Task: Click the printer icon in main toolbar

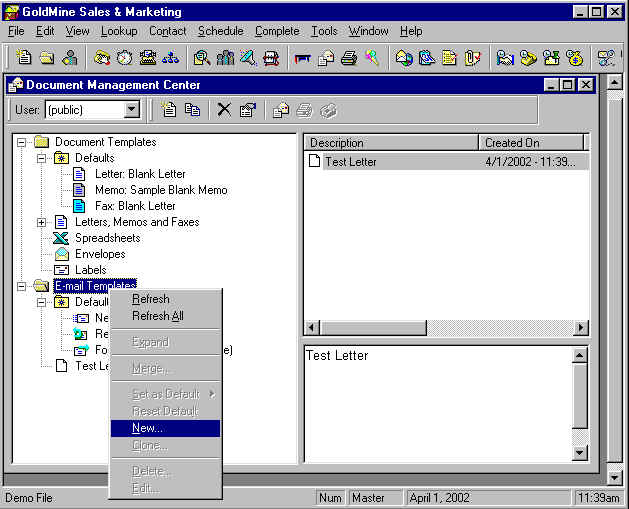Action: pos(349,59)
